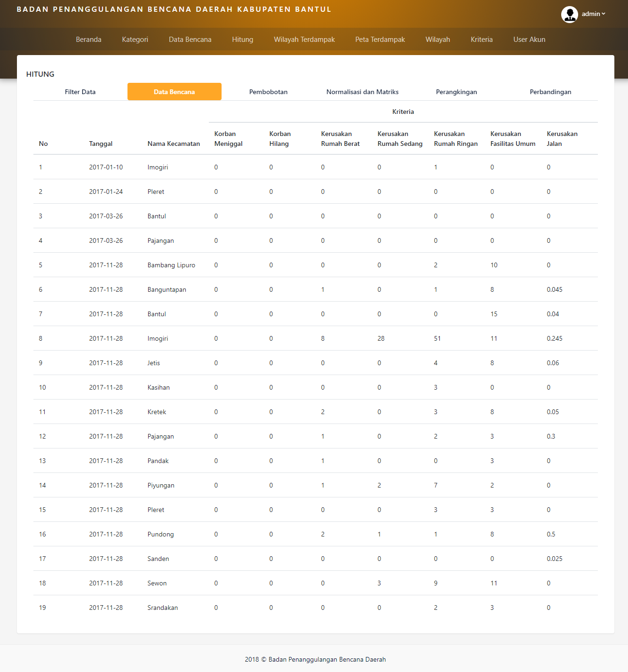Open the Perbandingan tab
Screen dimensions: 628x672
(x=550, y=92)
